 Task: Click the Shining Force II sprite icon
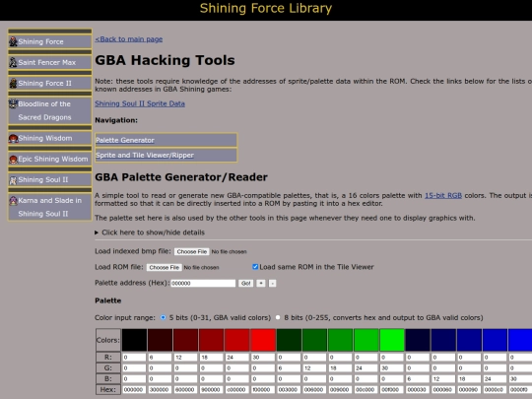coord(13,83)
